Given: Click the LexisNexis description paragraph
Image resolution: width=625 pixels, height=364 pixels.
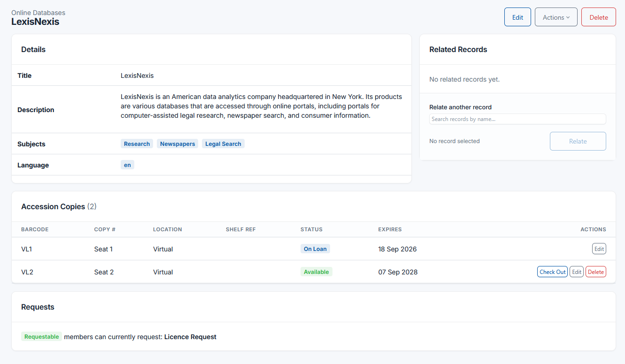Looking at the screenshot, I should tap(261, 106).
